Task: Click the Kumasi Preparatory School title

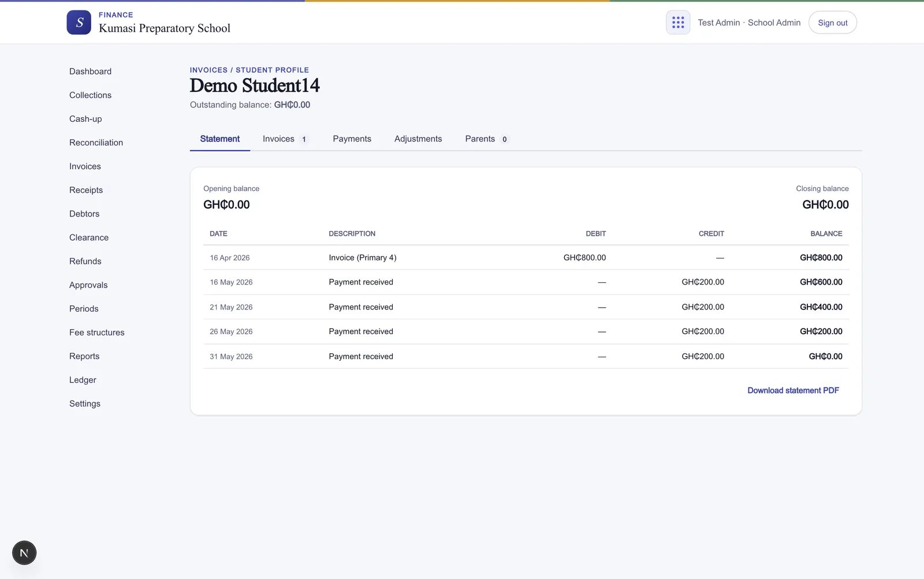Action: pos(165,28)
